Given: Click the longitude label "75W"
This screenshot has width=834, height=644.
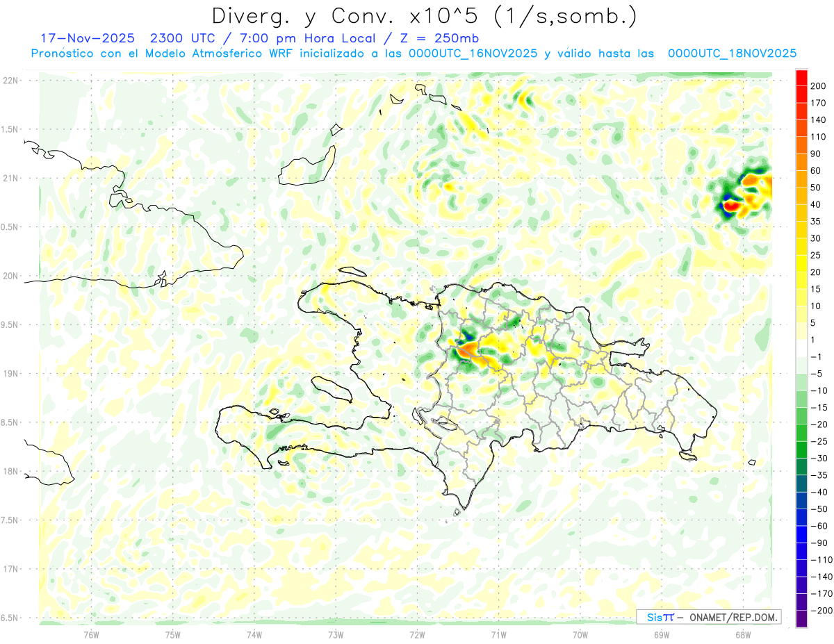Looking at the screenshot, I should [173, 634].
